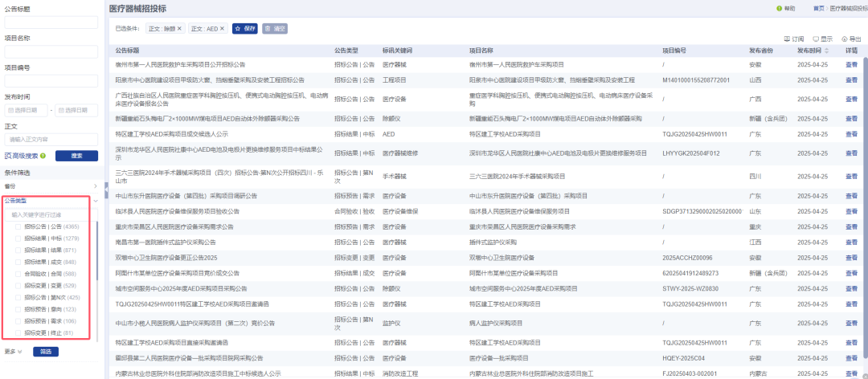Click the blue 搜索 button

76,156
